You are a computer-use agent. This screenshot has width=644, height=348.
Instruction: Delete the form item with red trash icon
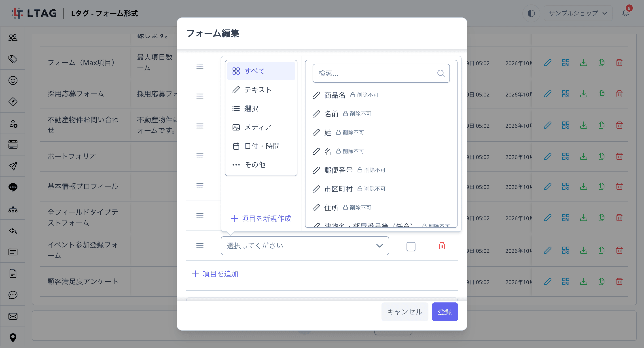442,246
